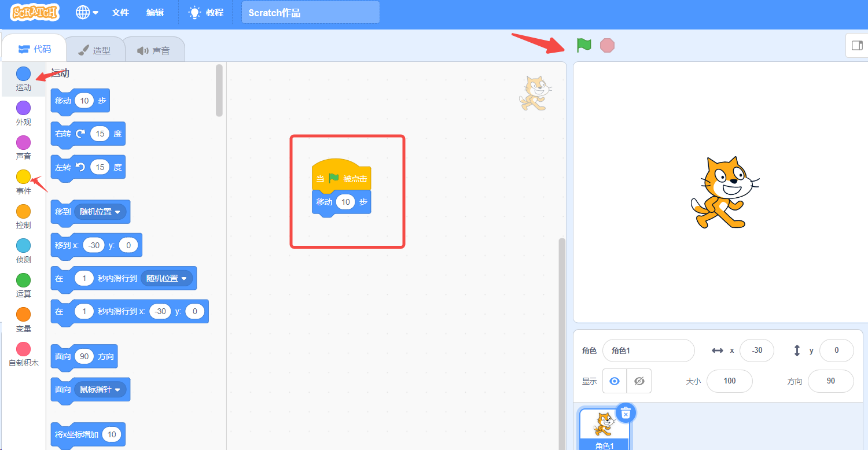
Task: Click the sprite y coordinate field
Action: point(837,351)
